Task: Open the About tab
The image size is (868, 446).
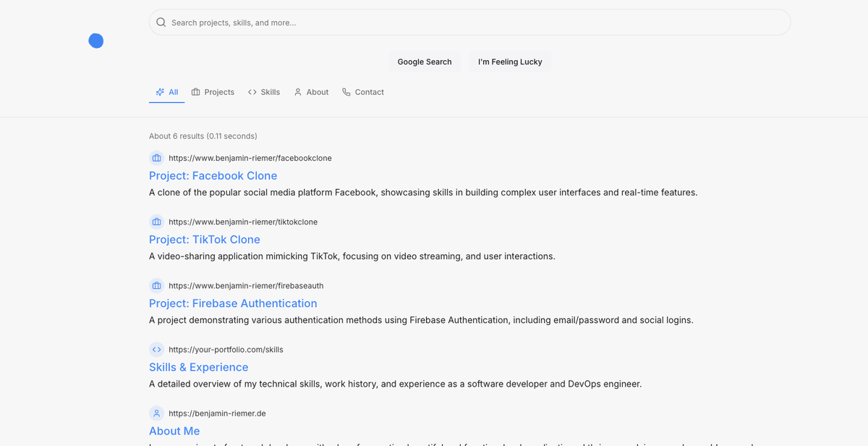Action: pyautogui.click(x=311, y=92)
